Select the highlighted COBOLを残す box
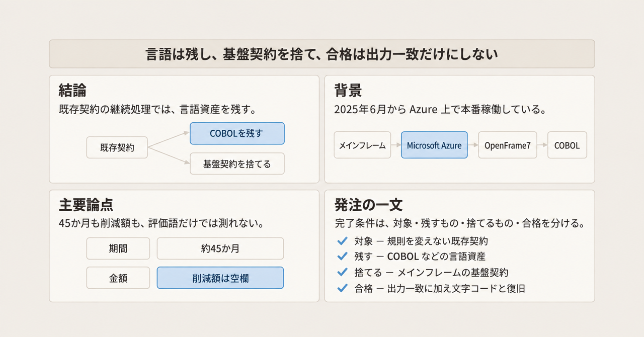 pos(237,134)
